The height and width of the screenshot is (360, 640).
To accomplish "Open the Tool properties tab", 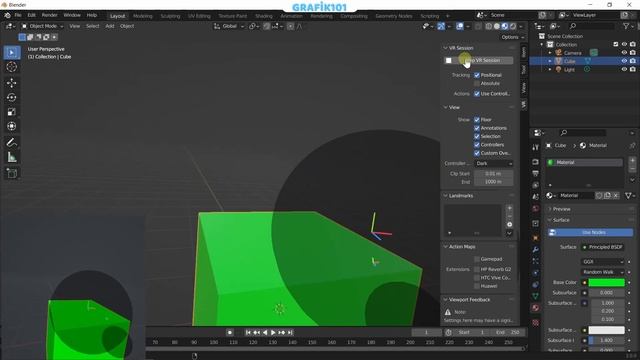I will (x=536, y=147).
